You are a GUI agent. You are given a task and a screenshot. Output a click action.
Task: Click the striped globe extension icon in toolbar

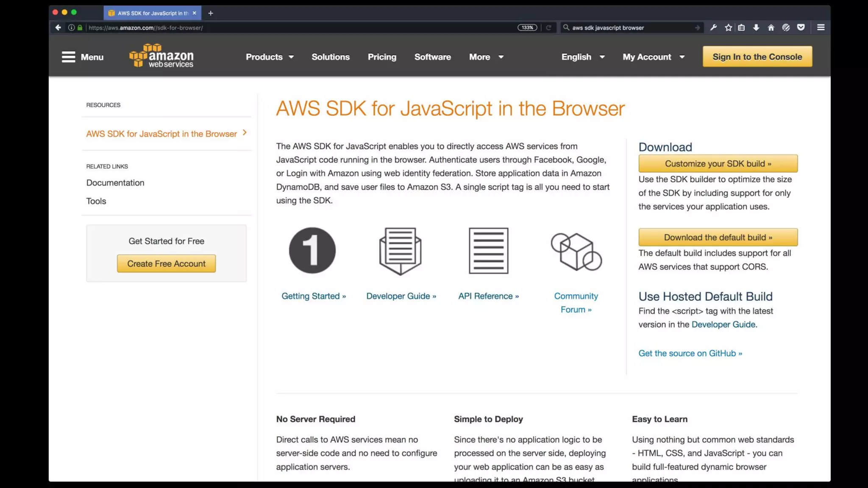[x=786, y=28]
